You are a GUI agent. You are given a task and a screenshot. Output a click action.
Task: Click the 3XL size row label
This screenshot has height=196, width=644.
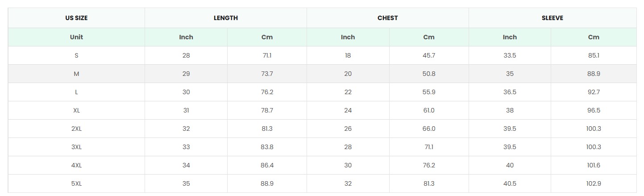(76, 147)
